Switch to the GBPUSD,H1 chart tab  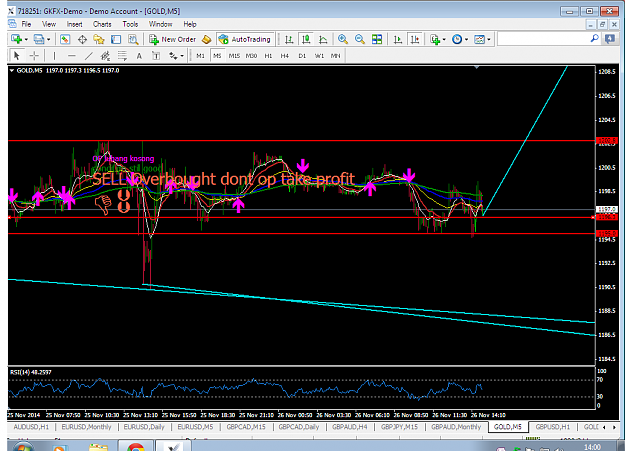pyautogui.click(x=552, y=427)
